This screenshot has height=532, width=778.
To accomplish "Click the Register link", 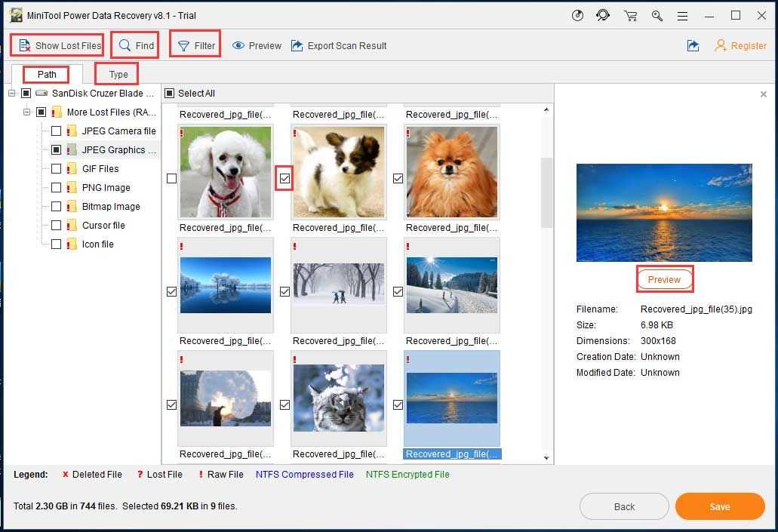I will pyautogui.click(x=740, y=46).
